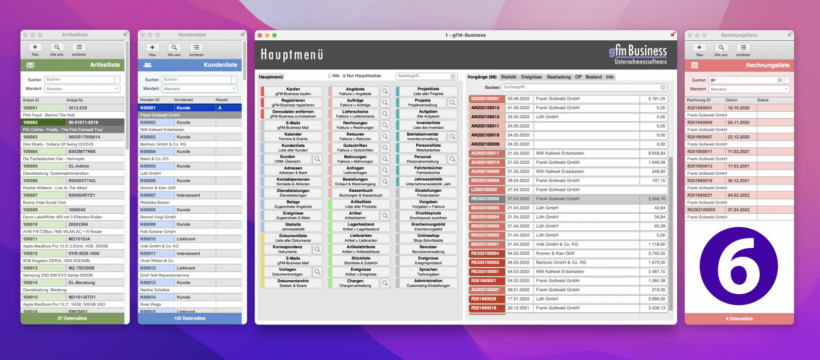
Task: Expand the Mandant dropdown in Rechnungsliste
Action: point(748,89)
